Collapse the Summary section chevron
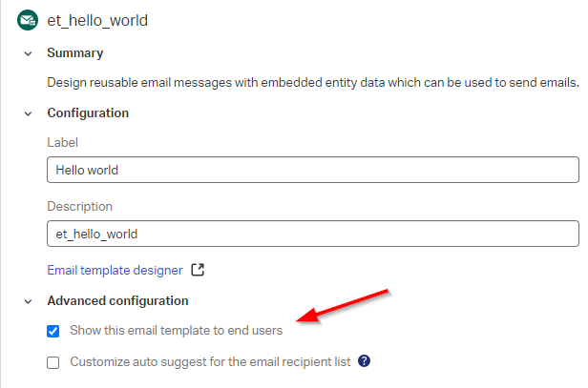Screen dimensions: 588x388 pos(28,53)
